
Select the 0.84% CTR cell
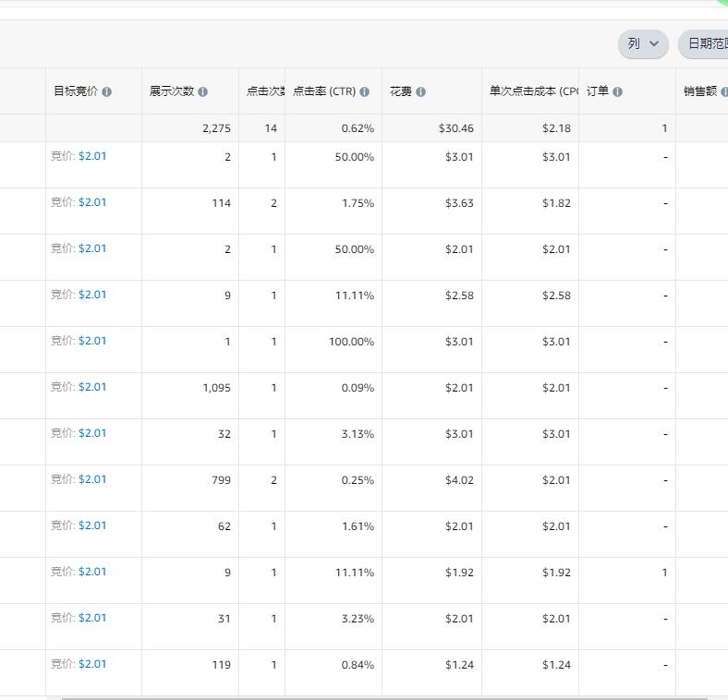[358, 665]
